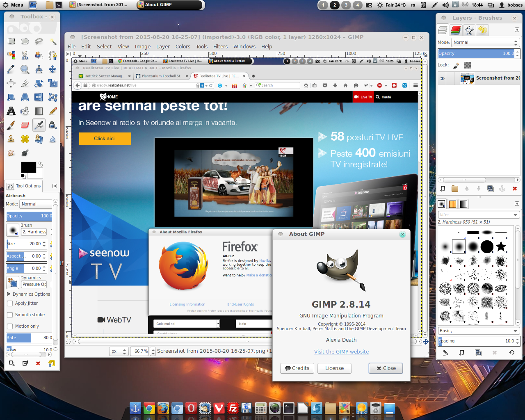Screen dimensions: 525x420
Task: Select the Rotate tool
Action: [x=39, y=83]
